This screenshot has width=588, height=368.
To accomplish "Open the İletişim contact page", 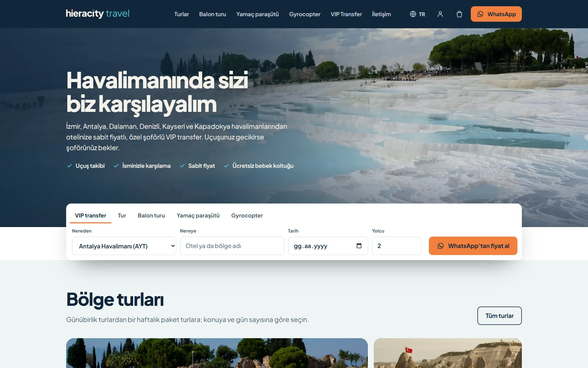I will tap(381, 14).
